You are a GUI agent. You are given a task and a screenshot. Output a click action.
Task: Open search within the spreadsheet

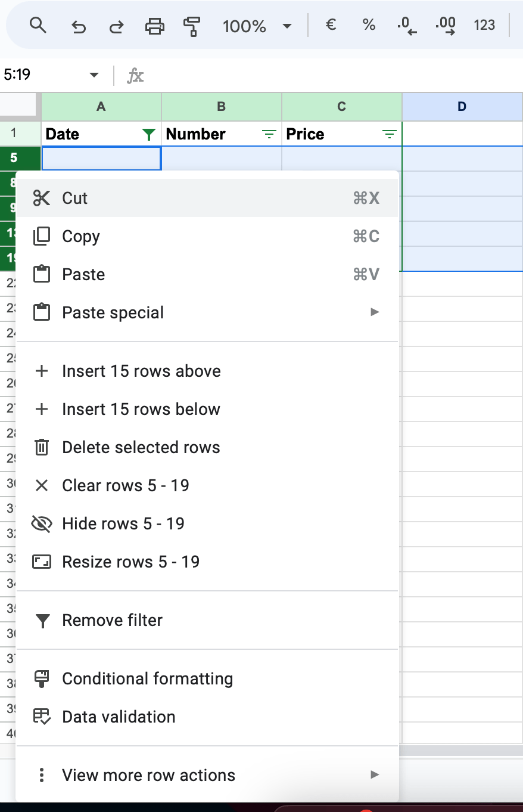click(x=38, y=25)
